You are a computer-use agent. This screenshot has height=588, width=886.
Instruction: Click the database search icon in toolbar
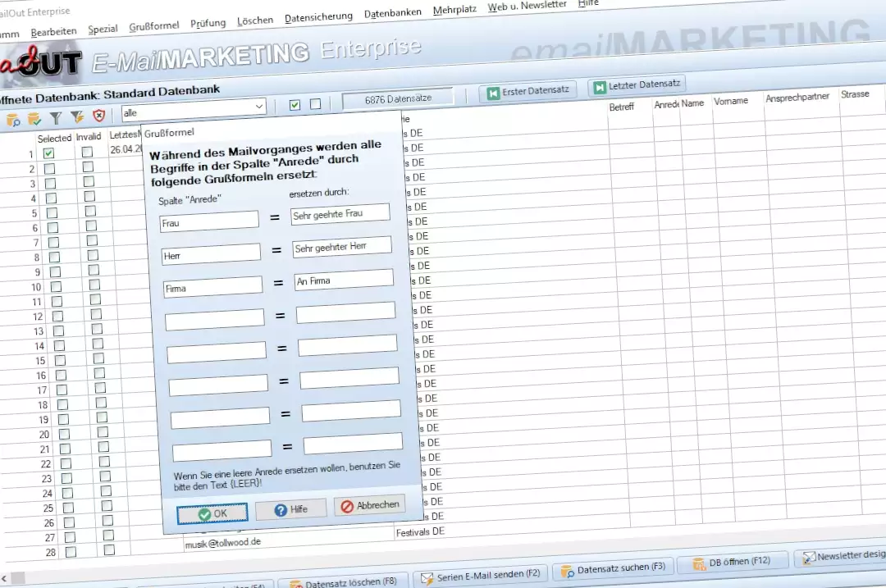[x=13, y=121]
